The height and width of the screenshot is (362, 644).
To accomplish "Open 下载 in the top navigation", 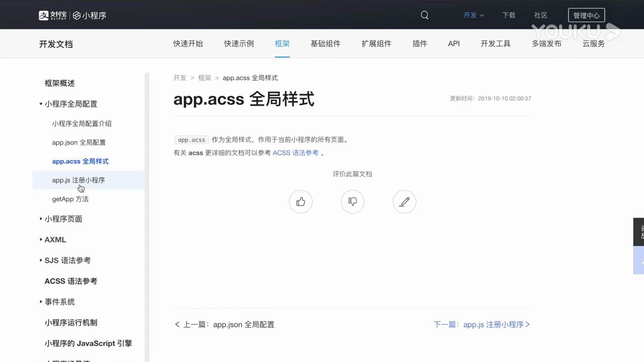I will pyautogui.click(x=509, y=15).
